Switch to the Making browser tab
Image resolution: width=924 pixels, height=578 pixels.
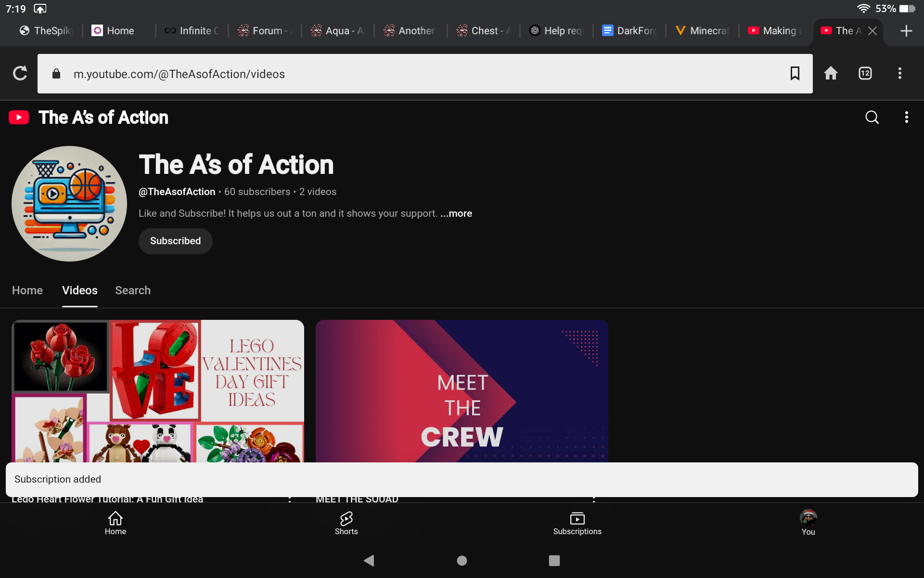(x=775, y=31)
